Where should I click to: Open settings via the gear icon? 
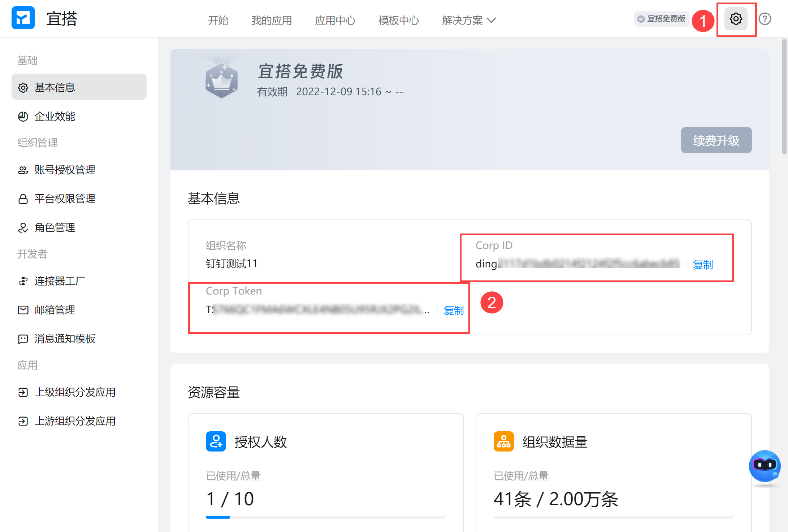(x=736, y=19)
